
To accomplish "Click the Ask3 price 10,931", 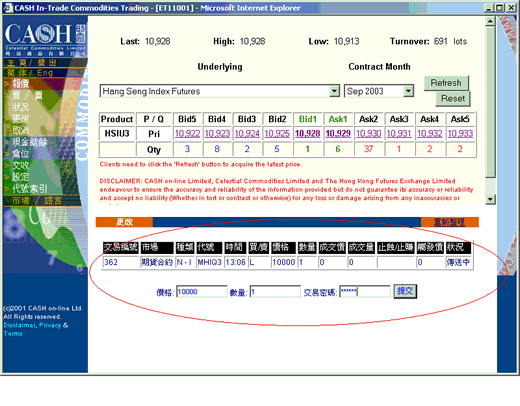I will tap(399, 134).
